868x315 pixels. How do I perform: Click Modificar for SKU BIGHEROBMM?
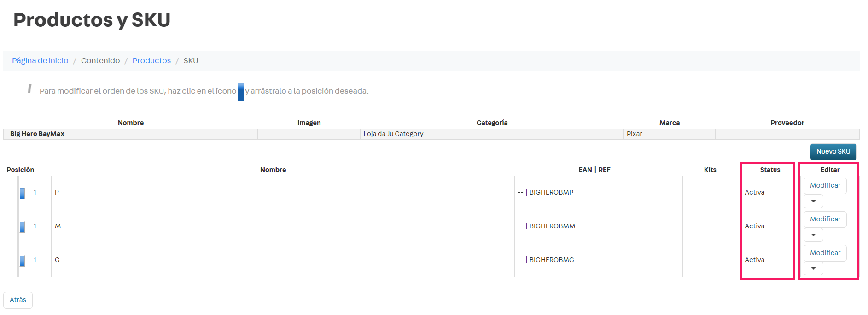[x=825, y=219]
